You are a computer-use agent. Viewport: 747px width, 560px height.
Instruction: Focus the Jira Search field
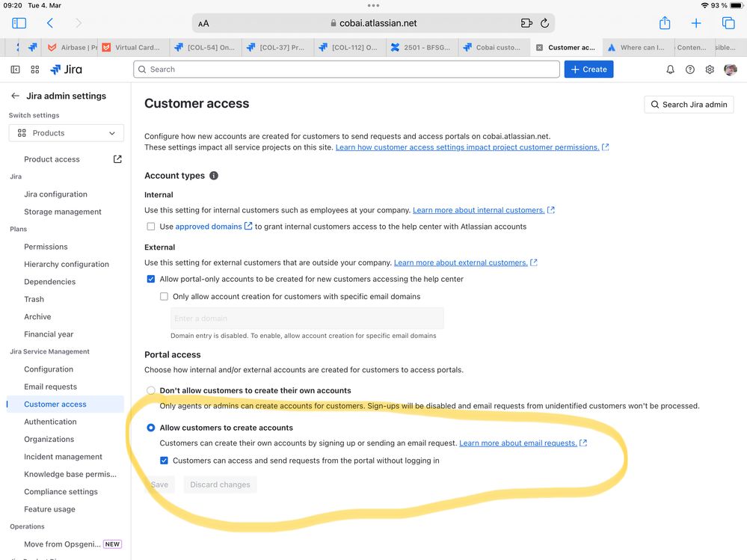tap(346, 70)
